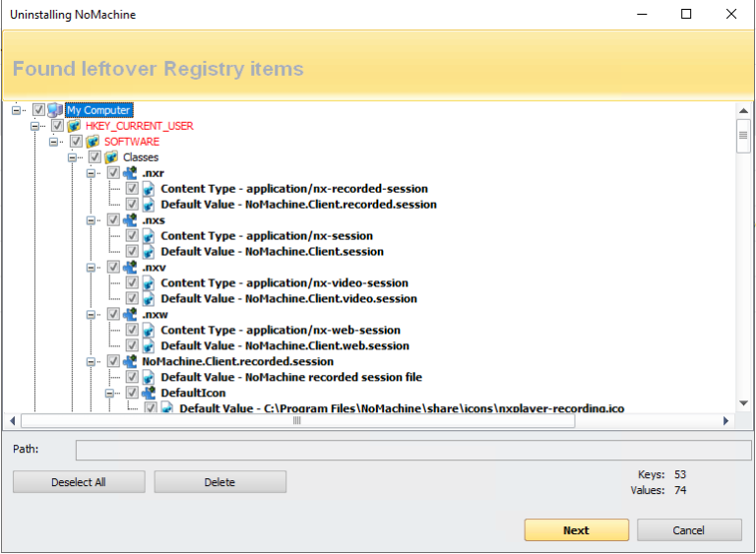Click the Cancel button
The image size is (756, 554).
[689, 530]
